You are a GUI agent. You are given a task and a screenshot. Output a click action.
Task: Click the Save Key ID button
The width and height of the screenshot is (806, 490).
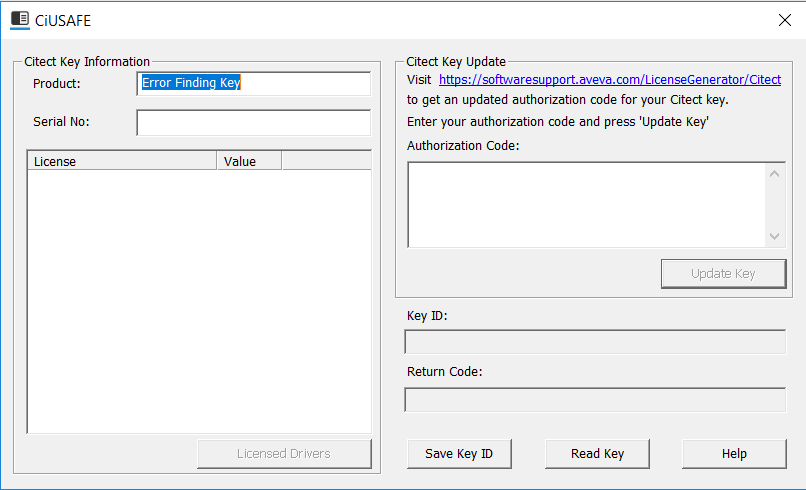pos(459,453)
